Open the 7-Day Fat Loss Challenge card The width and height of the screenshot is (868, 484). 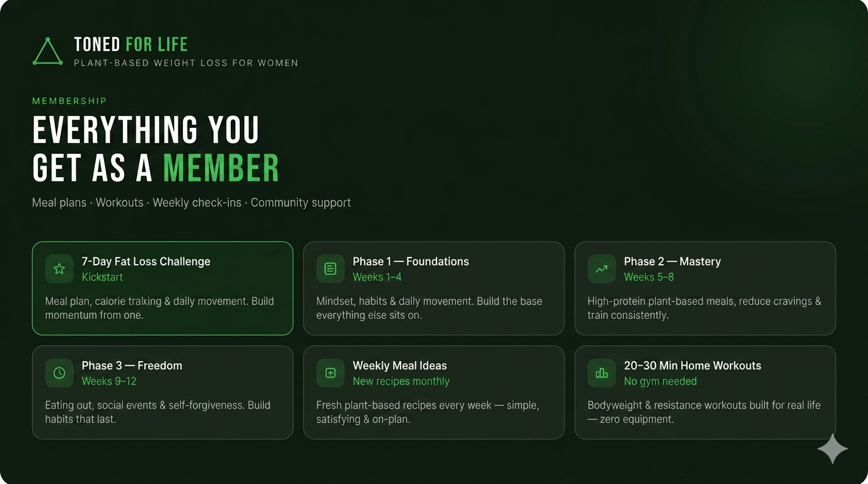click(x=163, y=288)
